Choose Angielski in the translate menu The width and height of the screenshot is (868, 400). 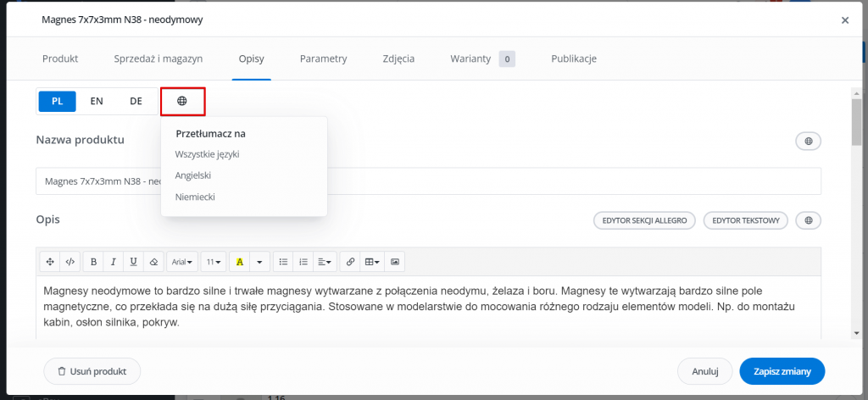(193, 175)
